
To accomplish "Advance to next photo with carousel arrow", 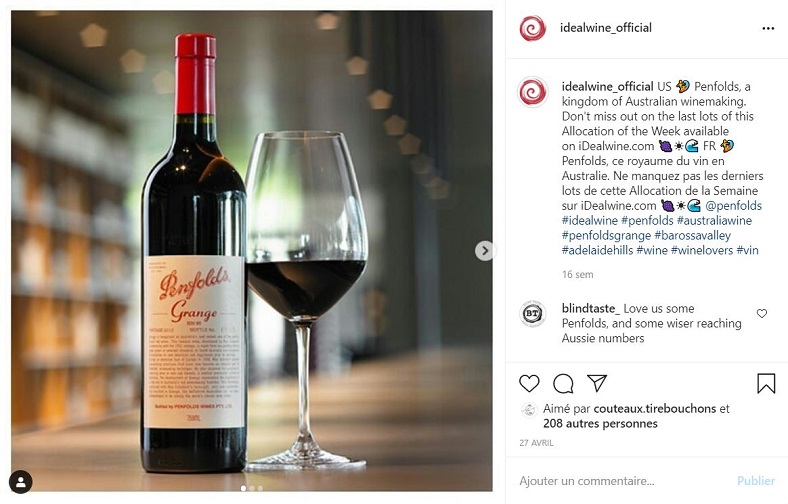I will [484, 251].
